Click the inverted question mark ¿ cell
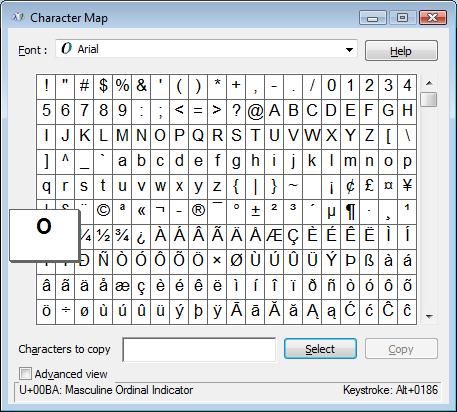This screenshot has width=457, height=412. [x=141, y=237]
